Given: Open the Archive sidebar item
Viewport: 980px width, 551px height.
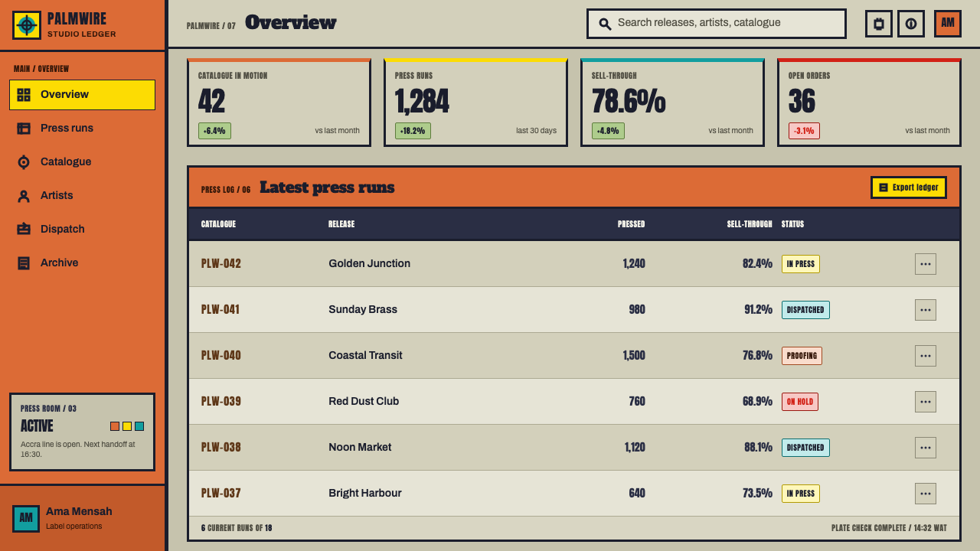Looking at the screenshot, I should click(x=82, y=263).
